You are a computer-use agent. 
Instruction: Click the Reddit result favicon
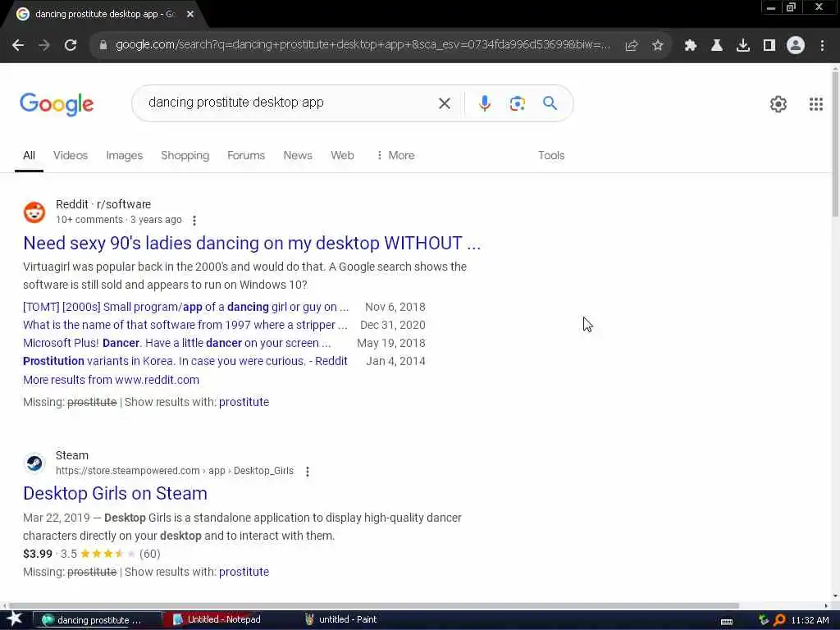(34, 212)
